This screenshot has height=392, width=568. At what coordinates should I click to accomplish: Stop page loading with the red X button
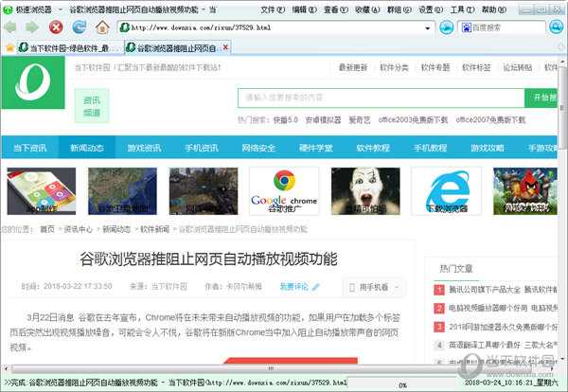(x=56, y=27)
